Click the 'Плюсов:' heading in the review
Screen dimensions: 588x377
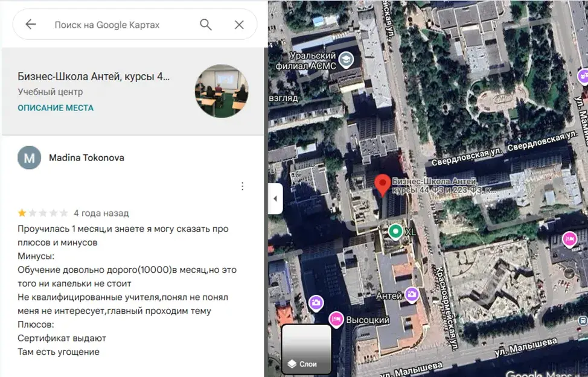36,325
